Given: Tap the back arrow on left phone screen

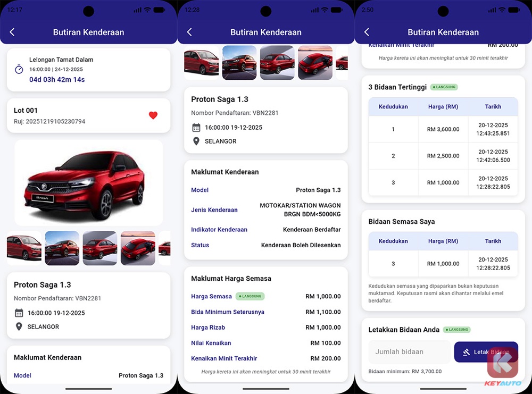Looking at the screenshot, I should point(12,32).
